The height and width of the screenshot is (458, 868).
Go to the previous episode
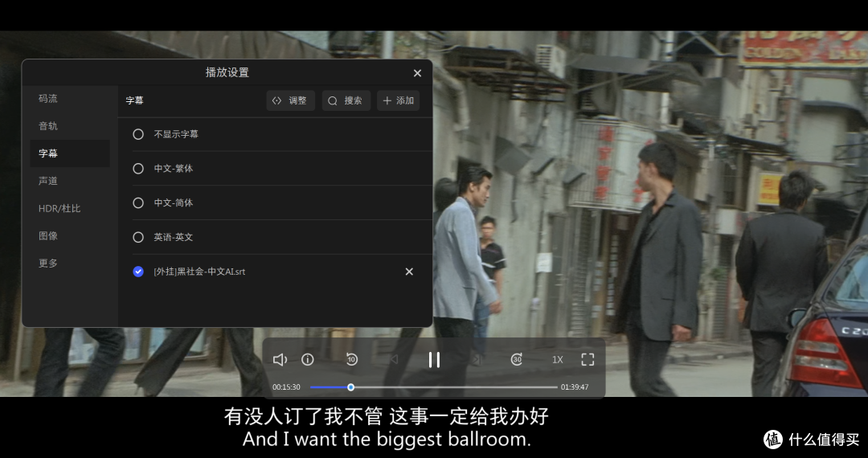(394, 359)
